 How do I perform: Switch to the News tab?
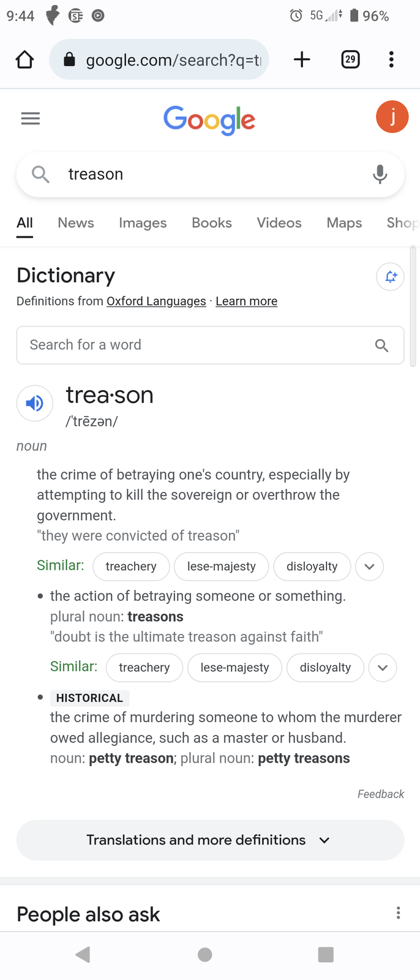(x=76, y=223)
